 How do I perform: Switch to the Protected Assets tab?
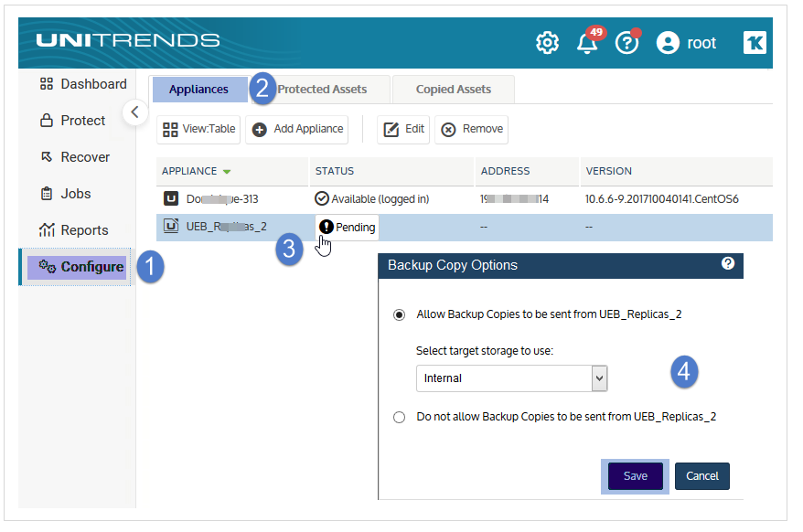pyautogui.click(x=322, y=89)
